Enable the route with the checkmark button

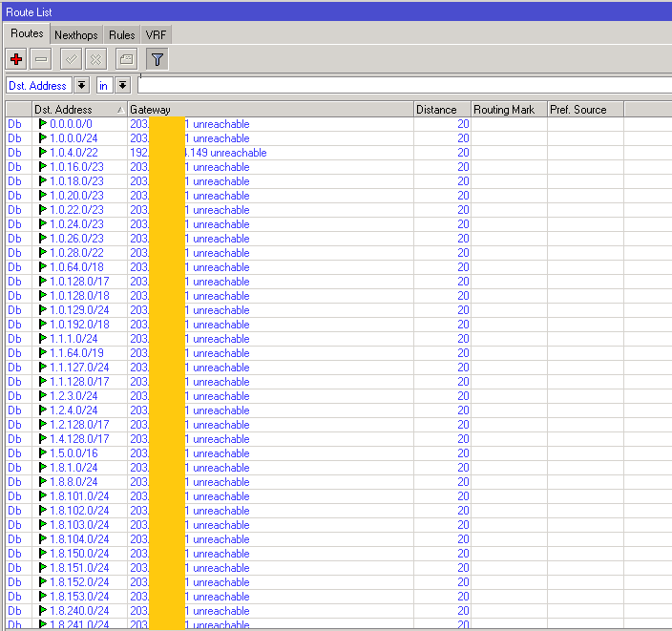coord(72,59)
